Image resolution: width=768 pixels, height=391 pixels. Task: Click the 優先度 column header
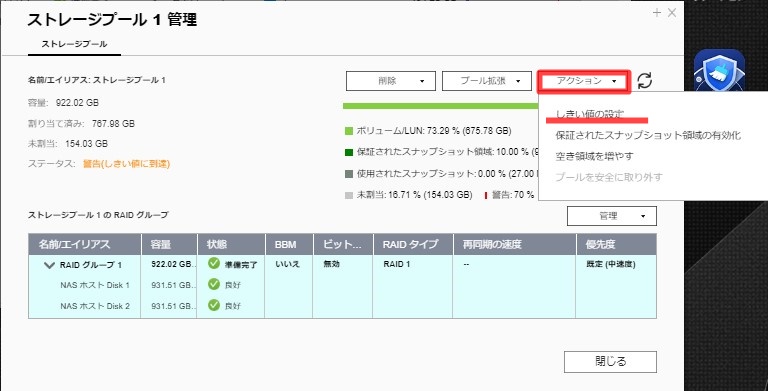(617, 244)
